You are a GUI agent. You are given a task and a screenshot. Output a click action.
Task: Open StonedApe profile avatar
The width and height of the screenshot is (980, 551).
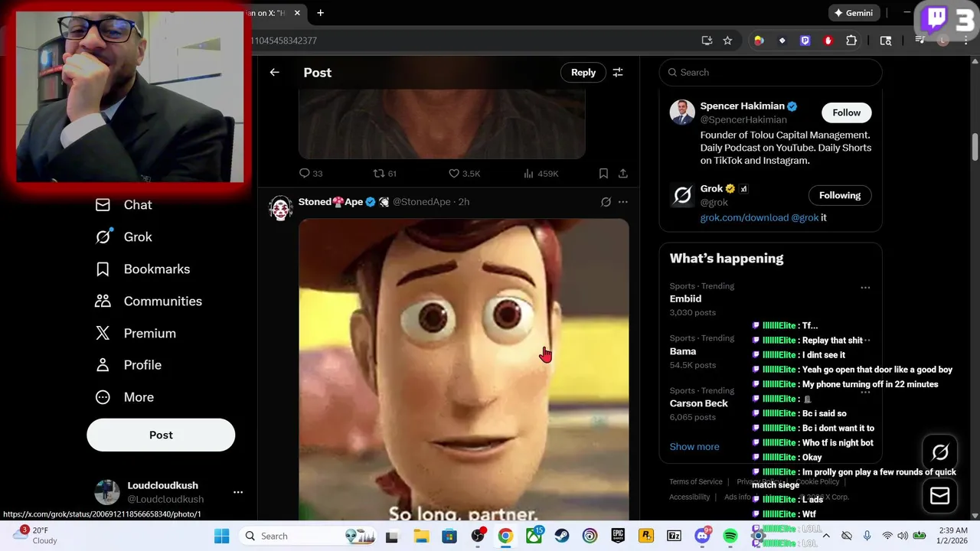[281, 208]
